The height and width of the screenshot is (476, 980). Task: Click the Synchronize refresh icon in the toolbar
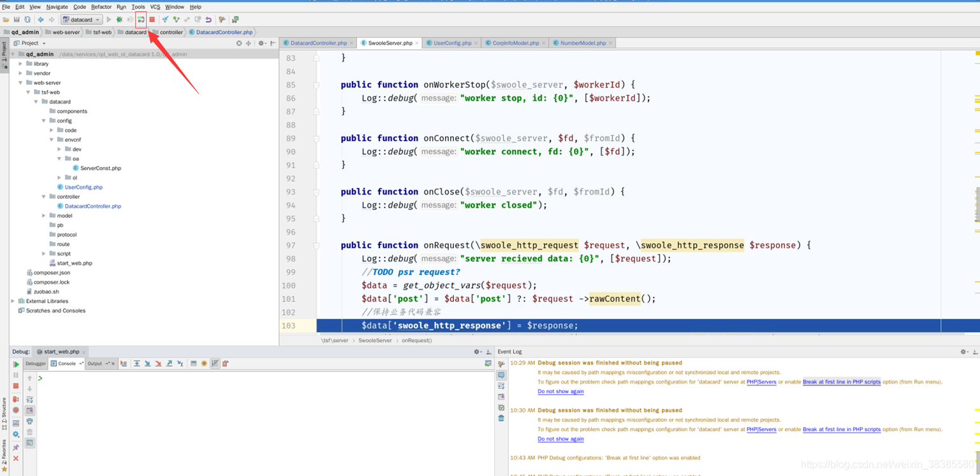point(27,20)
